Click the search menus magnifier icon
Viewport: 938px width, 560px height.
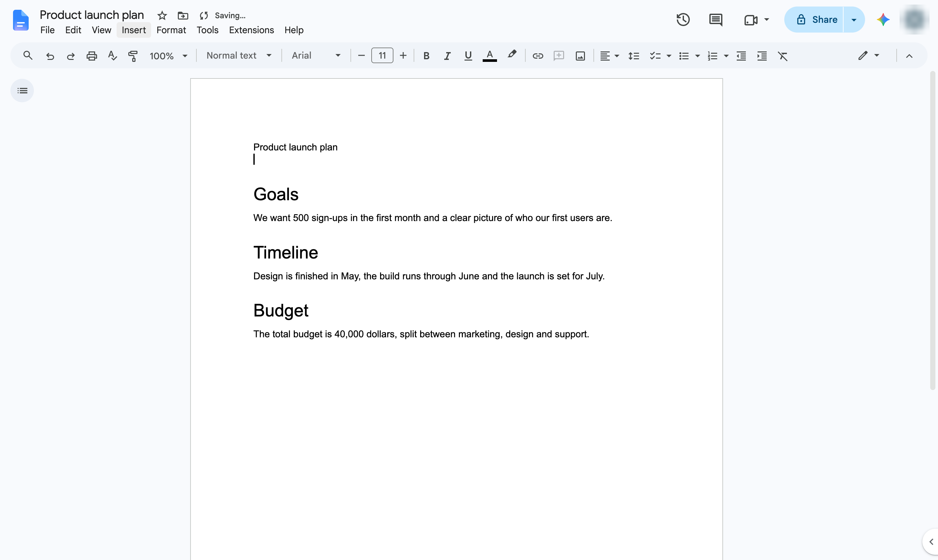[28, 56]
